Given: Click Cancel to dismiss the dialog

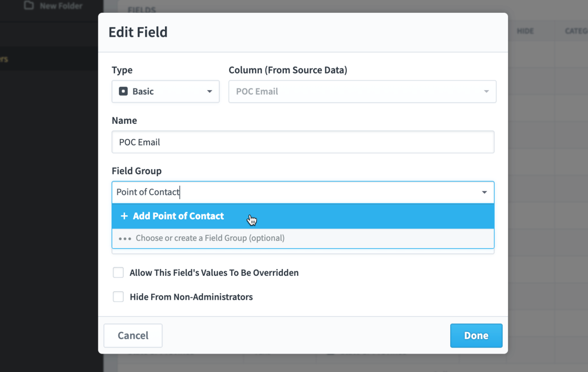Looking at the screenshot, I should point(133,335).
